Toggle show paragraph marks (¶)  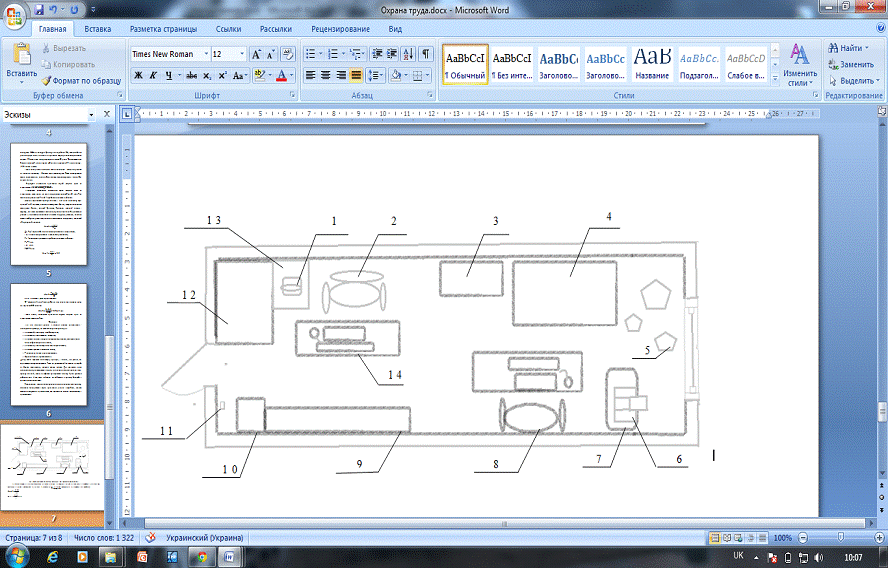[427, 54]
